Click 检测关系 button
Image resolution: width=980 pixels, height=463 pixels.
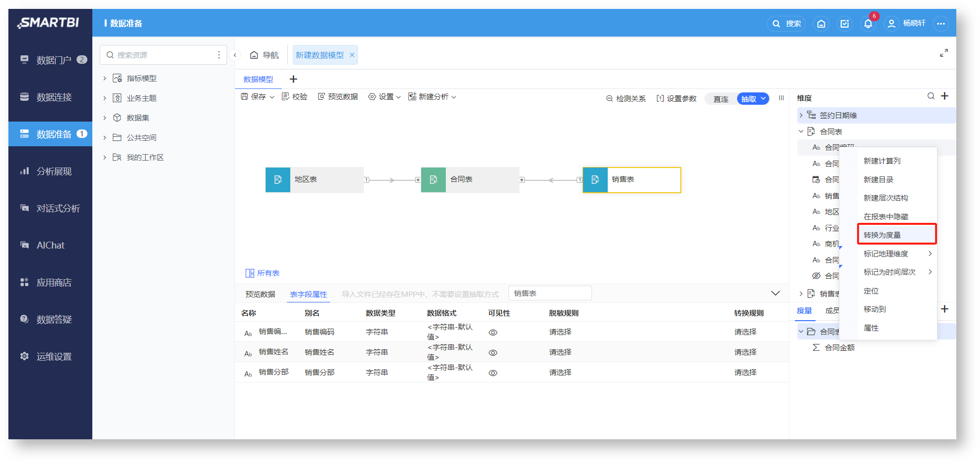pos(626,99)
